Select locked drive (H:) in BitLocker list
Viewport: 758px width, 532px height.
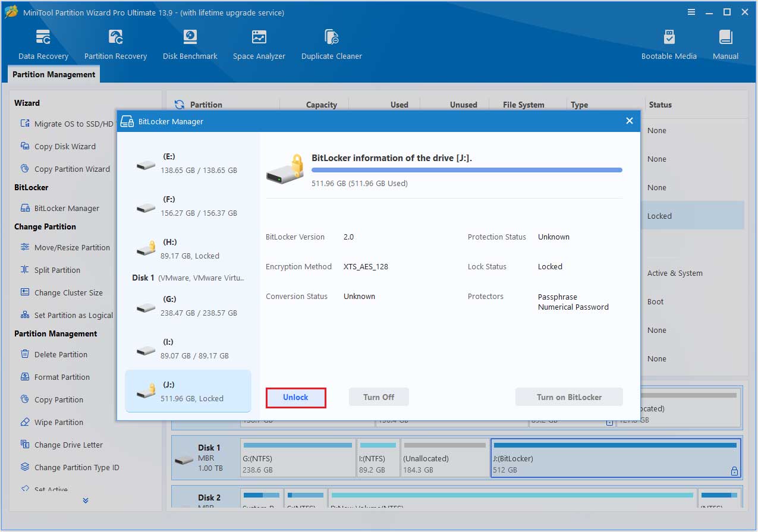click(x=188, y=248)
